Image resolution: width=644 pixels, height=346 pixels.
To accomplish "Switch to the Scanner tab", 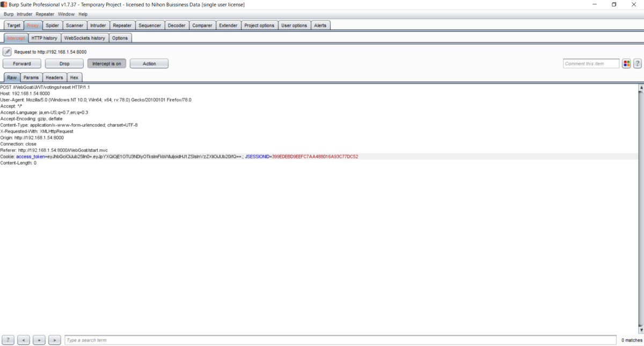I will (x=75, y=25).
